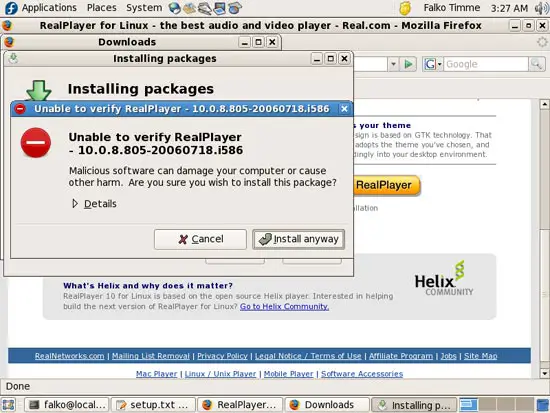Screen dimensions: 550x413
Task: Maximize the Downloads window
Action: [259, 42]
